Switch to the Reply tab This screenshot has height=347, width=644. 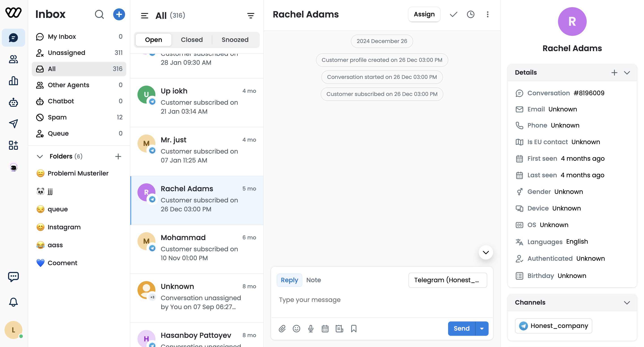[x=290, y=280]
